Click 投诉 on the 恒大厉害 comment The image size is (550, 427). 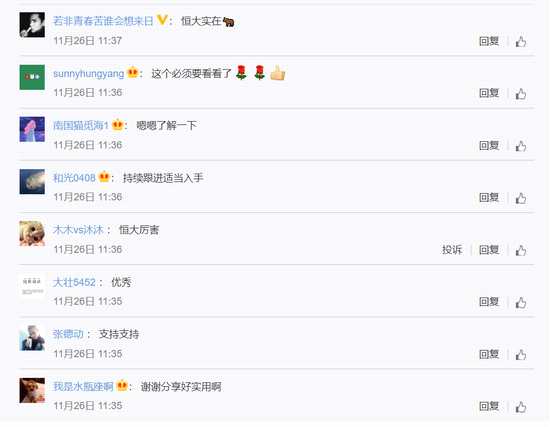point(452,250)
